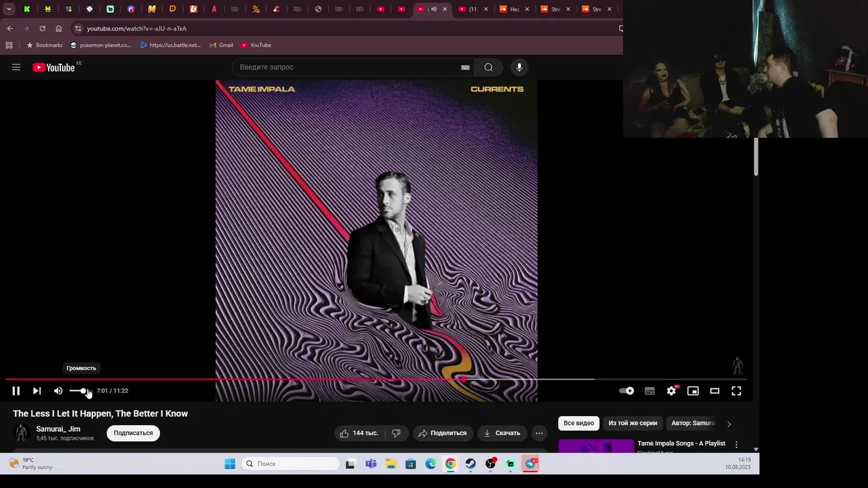The width and height of the screenshot is (868, 488).
Task: Click the Скачать download button
Action: [x=502, y=433]
